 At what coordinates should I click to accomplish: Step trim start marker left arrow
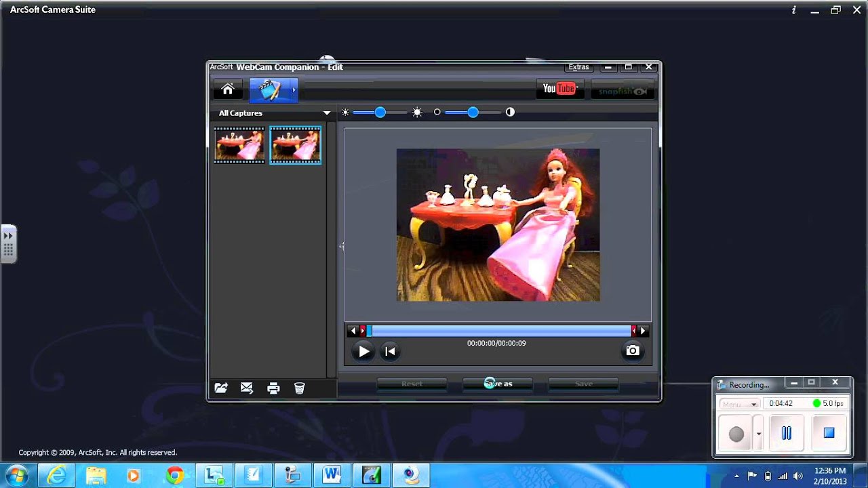(x=353, y=331)
